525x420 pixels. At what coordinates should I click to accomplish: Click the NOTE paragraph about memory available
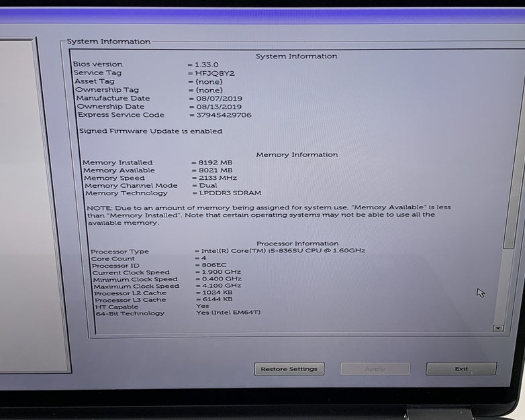269,215
